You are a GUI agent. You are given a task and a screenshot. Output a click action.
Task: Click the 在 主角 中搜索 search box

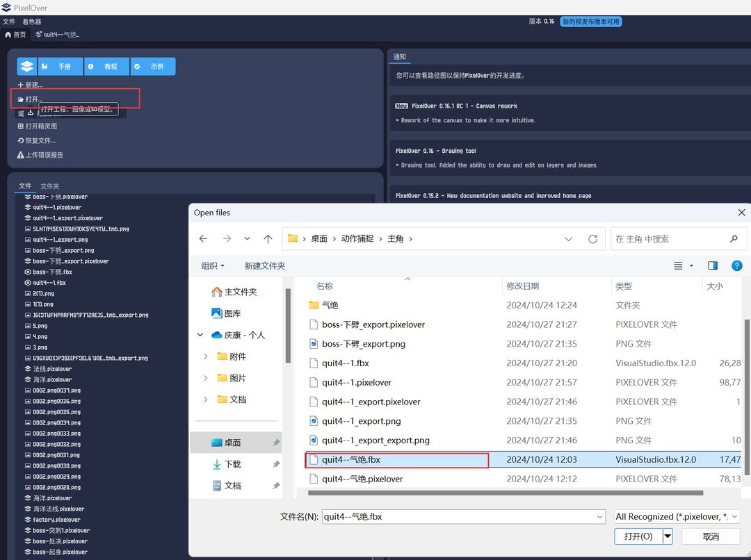click(678, 239)
